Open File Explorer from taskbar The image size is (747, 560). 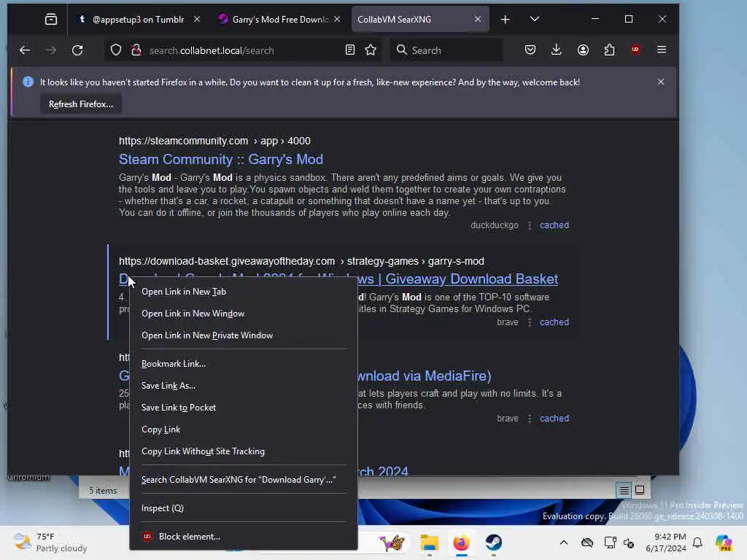coord(429,542)
